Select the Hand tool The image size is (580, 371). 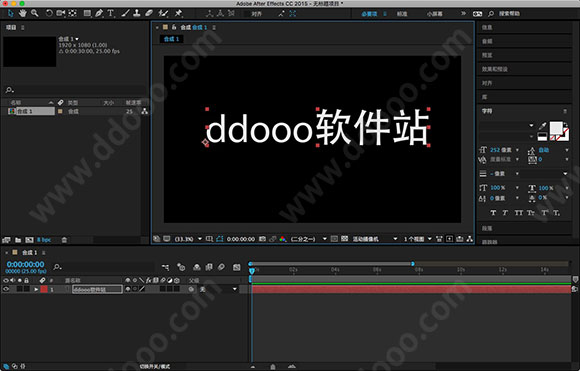point(23,13)
